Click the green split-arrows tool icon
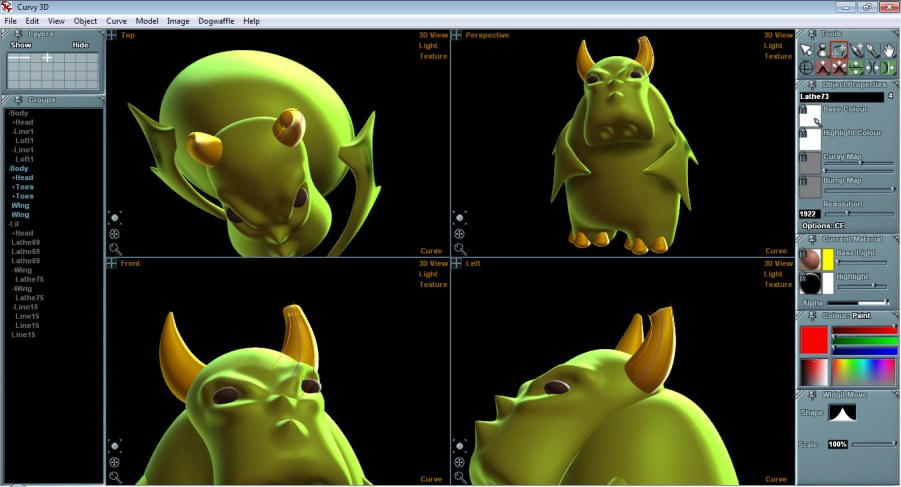901x487 pixels. tap(856, 68)
